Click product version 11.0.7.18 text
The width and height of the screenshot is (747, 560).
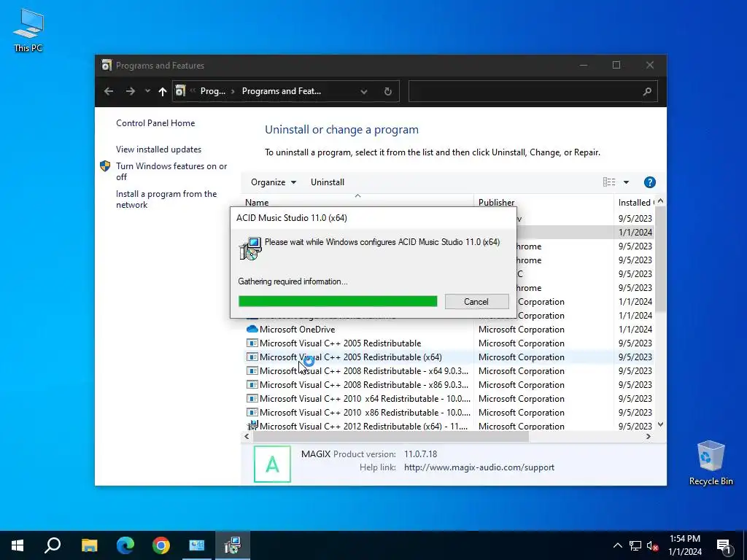pyautogui.click(x=420, y=454)
